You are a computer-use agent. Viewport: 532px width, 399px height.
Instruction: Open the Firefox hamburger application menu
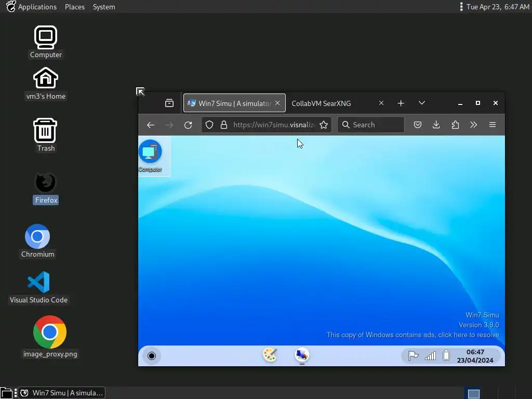pyautogui.click(x=493, y=125)
